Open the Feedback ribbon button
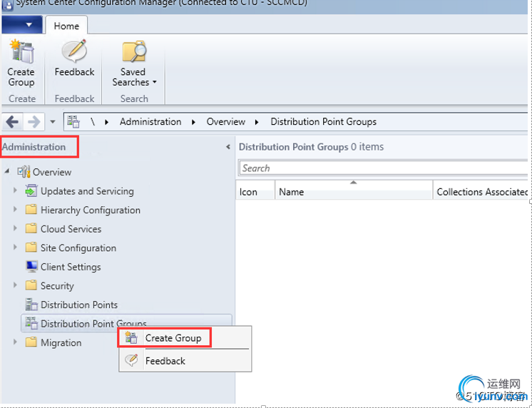This screenshot has width=532, height=408. click(x=75, y=58)
